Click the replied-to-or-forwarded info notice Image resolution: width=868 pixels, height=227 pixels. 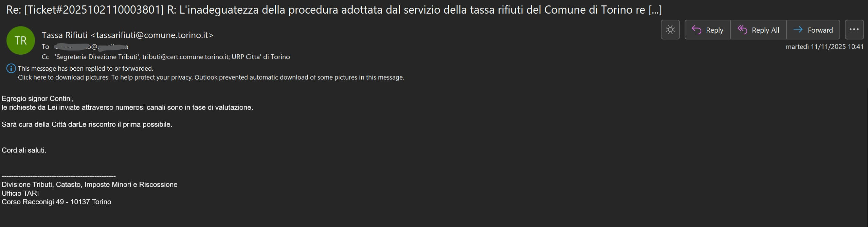pos(86,69)
